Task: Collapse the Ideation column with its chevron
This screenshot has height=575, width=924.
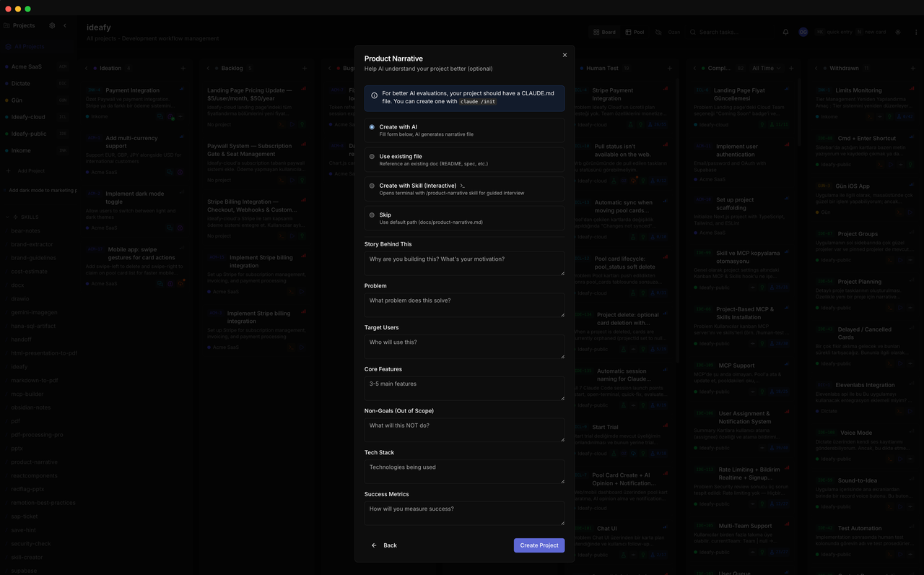Action: [87, 68]
